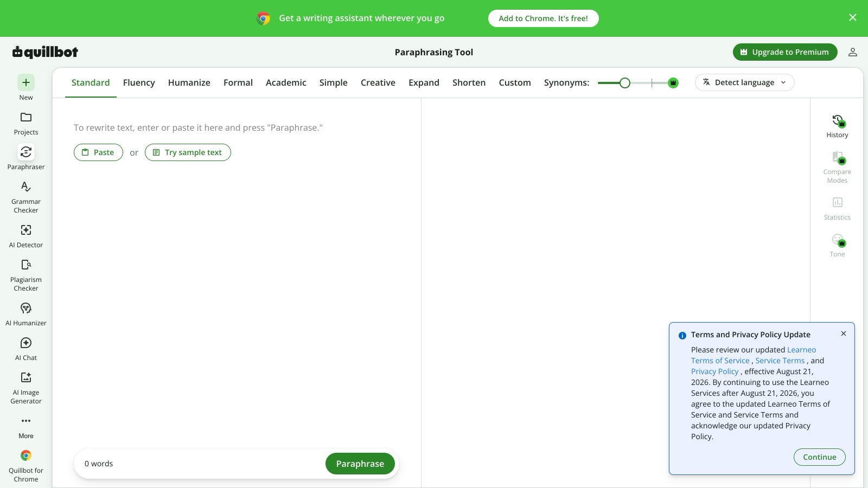Switch to the Humanize mode tab
868x488 pixels.
click(189, 82)
